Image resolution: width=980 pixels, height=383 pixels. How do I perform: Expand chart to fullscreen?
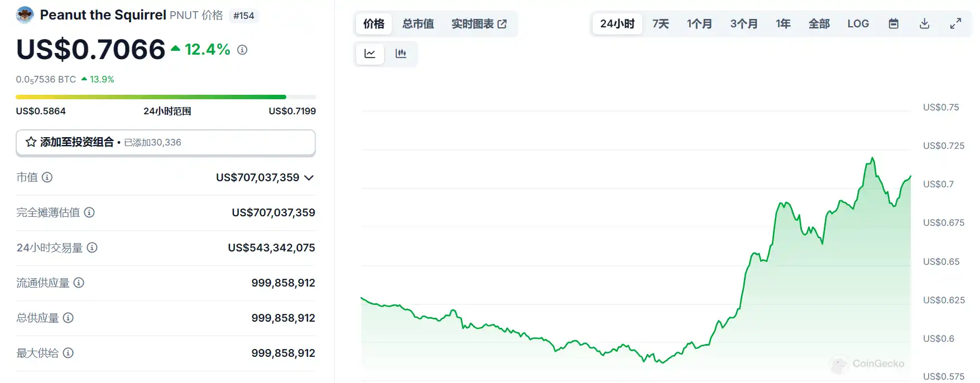tap(955, 24)
